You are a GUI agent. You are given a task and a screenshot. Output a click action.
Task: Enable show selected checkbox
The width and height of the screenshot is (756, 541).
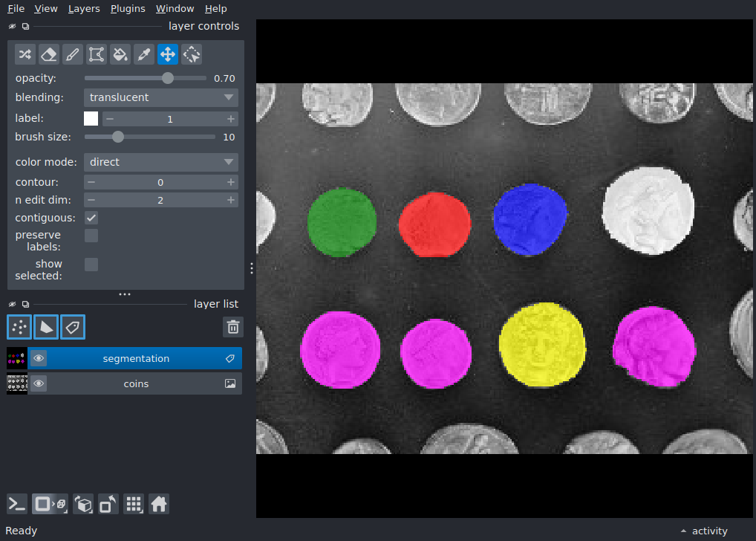pyautogui.click(x=91, y=265)
